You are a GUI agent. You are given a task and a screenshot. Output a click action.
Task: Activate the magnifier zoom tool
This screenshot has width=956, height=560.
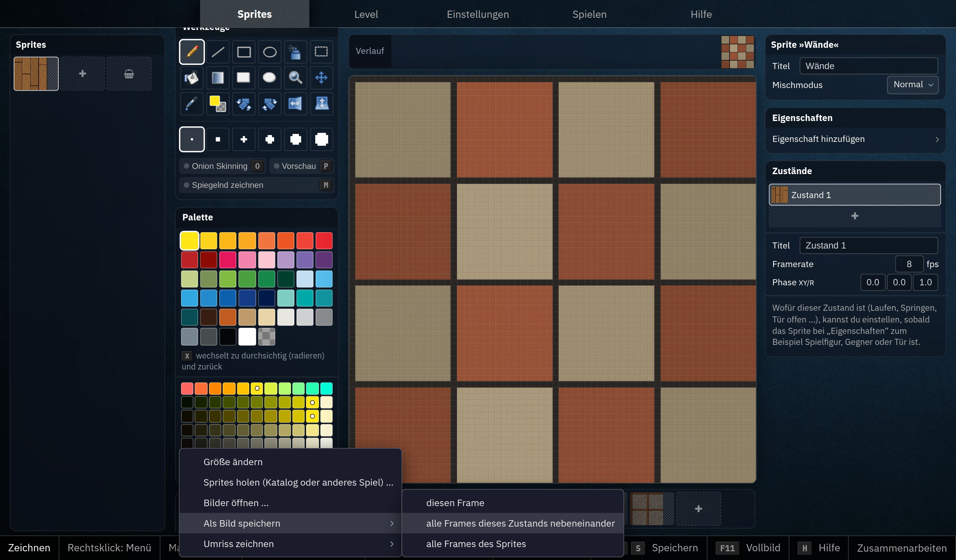click(296, 78)
